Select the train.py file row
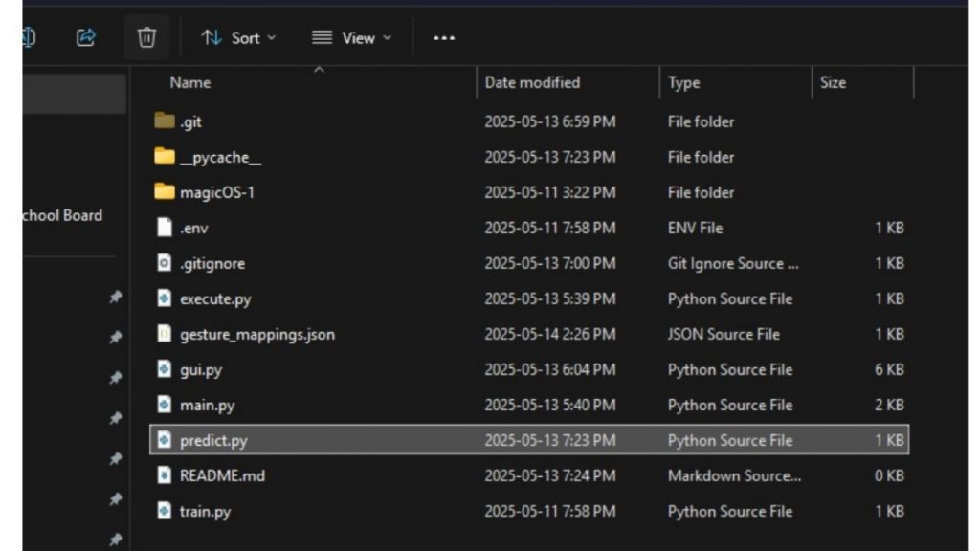The width and height of the screenshot is (980, 551). click(205, 511)
